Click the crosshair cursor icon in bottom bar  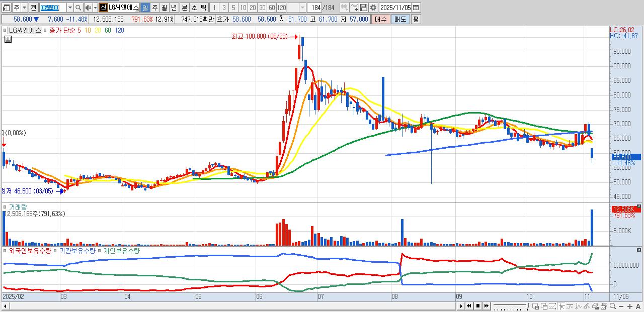561,306
